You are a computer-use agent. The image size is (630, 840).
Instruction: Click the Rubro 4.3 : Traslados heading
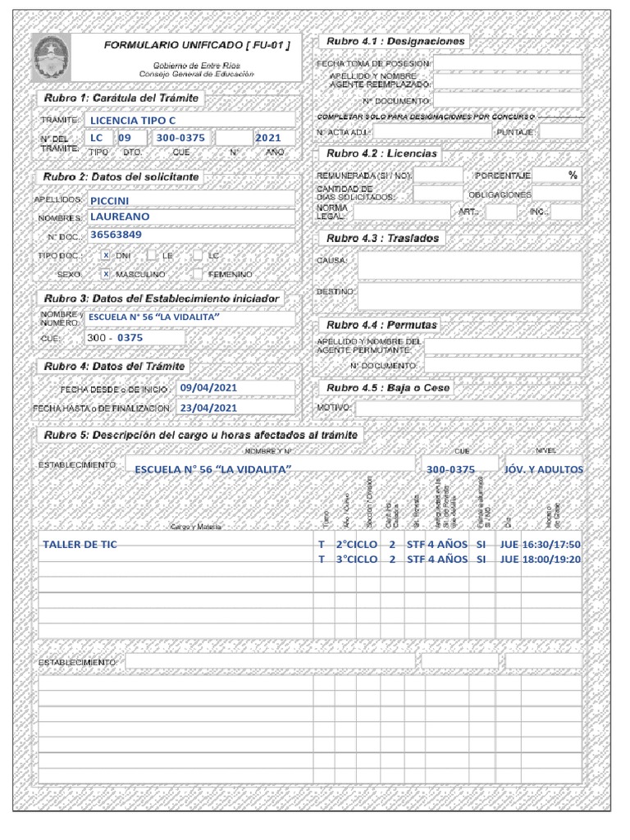(382, 239)
